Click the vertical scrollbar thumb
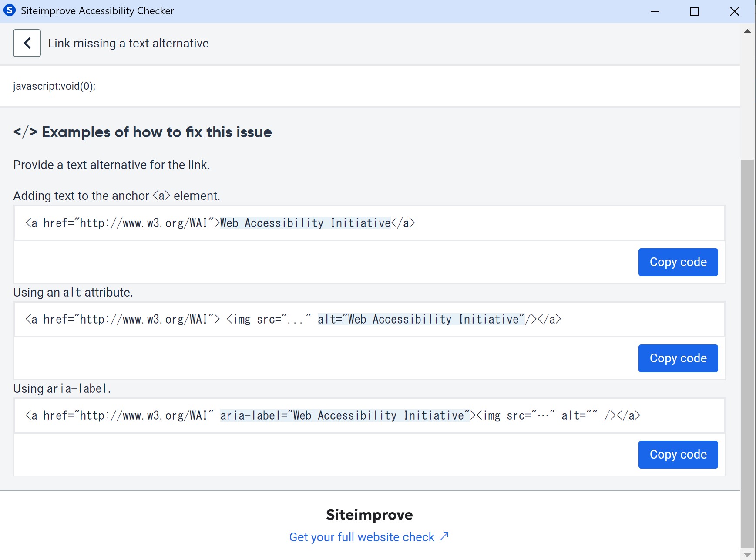 click(x=747, y=353)
